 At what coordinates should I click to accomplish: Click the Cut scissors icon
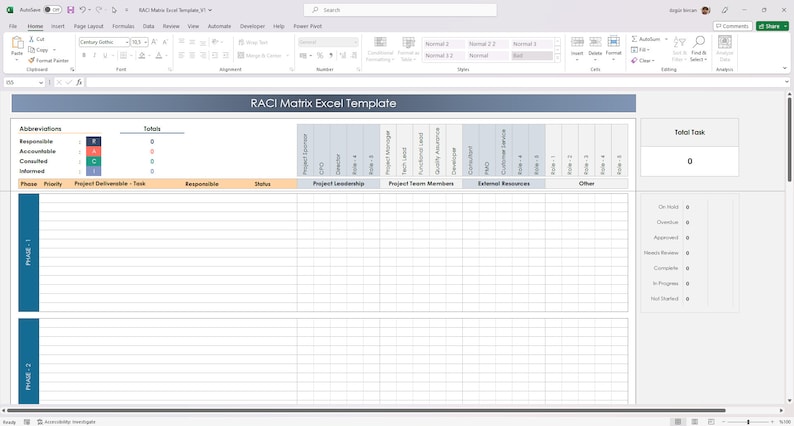pyautogui.click(x=31, y=39)
